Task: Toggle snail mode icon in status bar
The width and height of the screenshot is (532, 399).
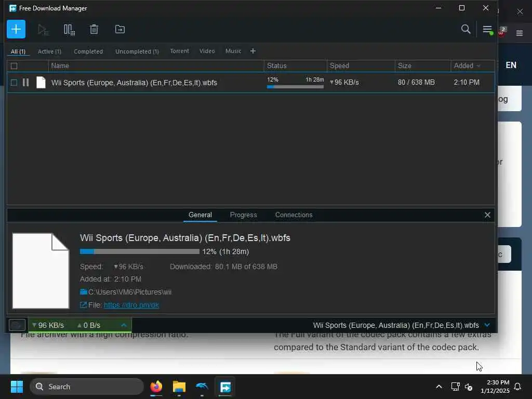Action: pos(17,325)
